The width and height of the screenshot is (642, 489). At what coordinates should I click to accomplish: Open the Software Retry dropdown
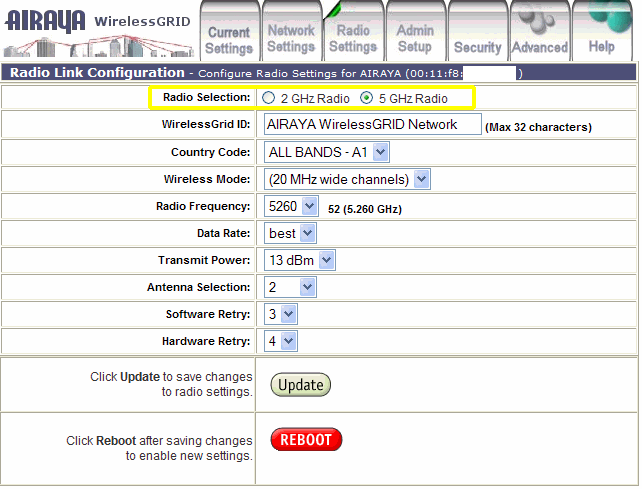coord(280,314)
